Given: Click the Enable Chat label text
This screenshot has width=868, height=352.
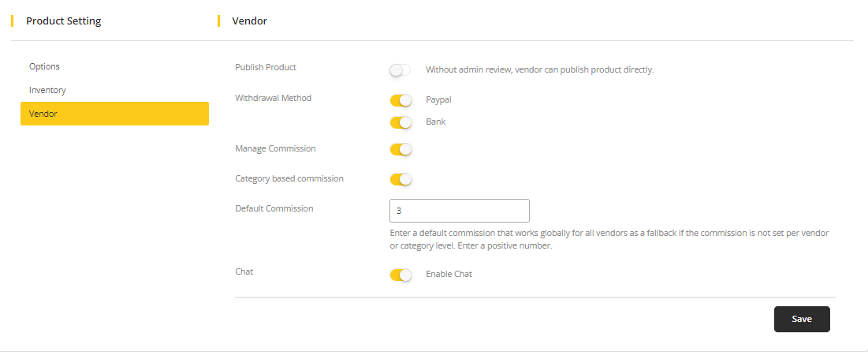Looking at the screenshot, I should (x=449, y=274).
